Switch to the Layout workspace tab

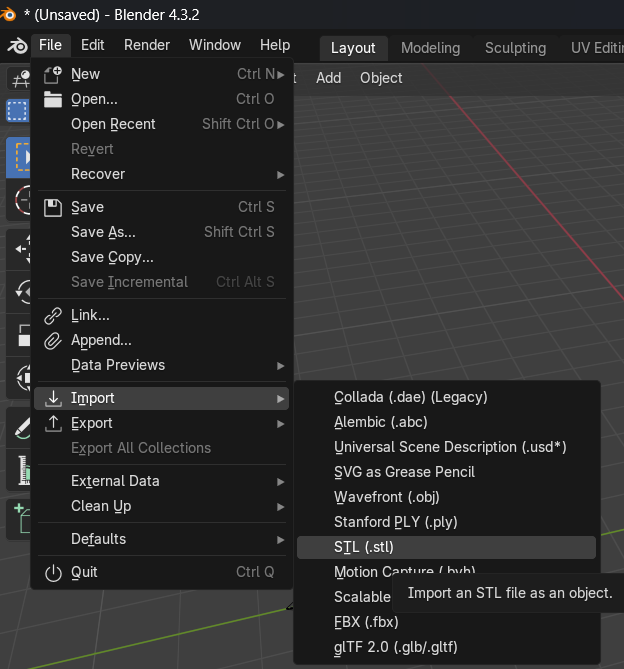click(353, 48)
